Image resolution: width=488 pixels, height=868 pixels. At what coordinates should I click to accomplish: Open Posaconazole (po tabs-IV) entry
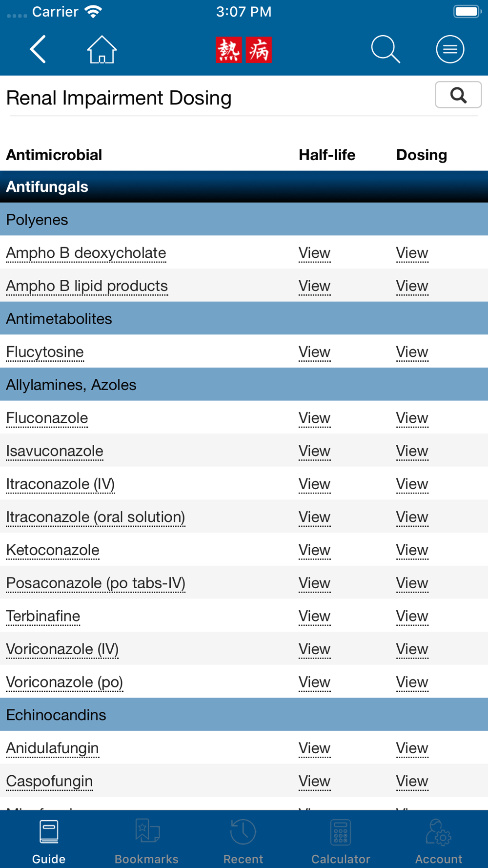coord(96,583)
